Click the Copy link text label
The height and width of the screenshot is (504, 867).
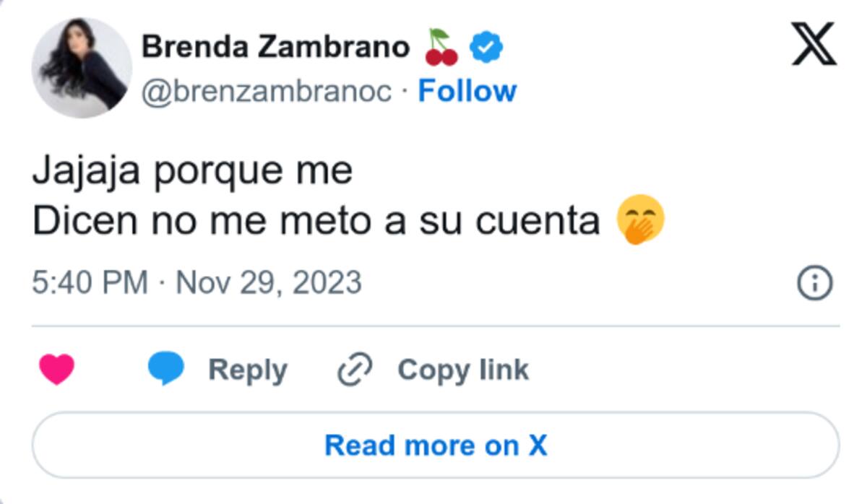tap(462, 370)
